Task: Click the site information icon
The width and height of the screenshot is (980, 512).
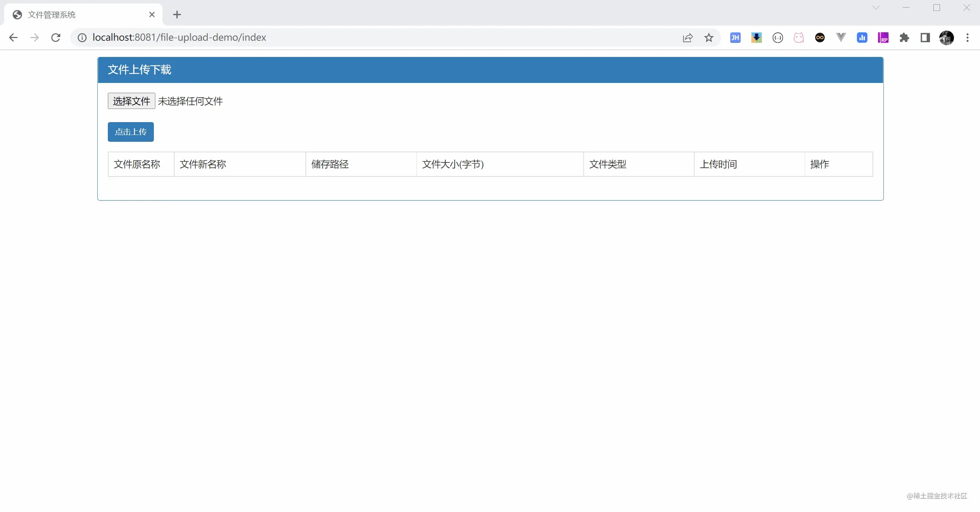Action: [82, 37]
